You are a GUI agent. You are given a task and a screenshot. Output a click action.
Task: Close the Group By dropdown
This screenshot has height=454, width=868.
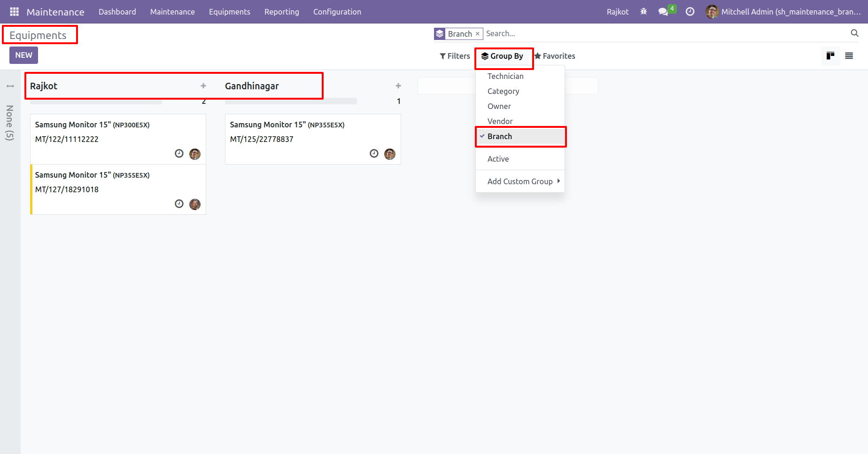click(x=502, y=56)
